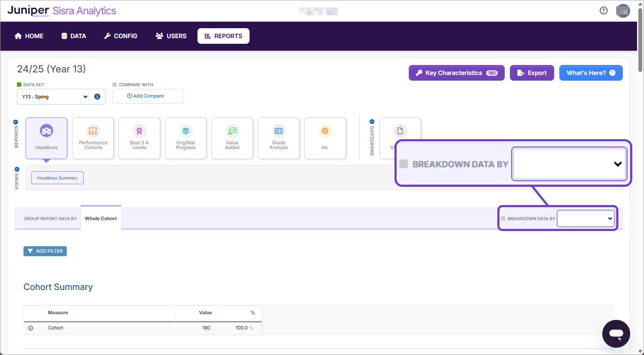Expand the Breakdown Data By dropdown
This screenshot has width=644, height=355.
586,218
